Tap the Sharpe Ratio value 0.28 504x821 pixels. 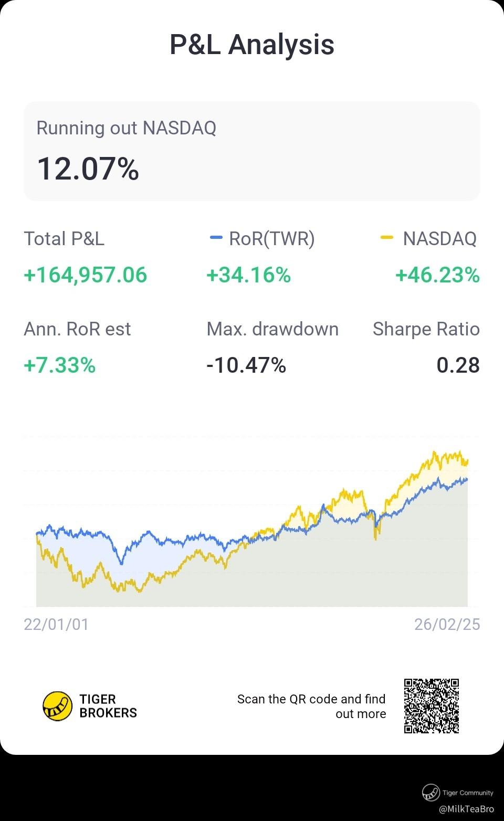(x=458, y=365)
